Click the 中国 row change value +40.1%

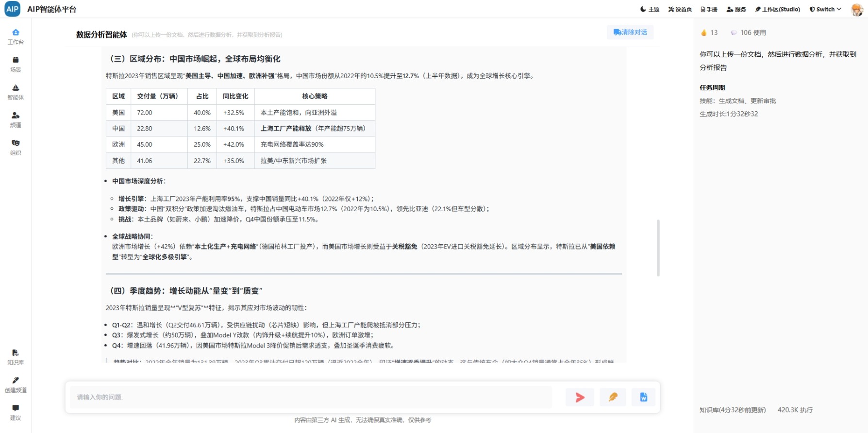click(234, 129)
